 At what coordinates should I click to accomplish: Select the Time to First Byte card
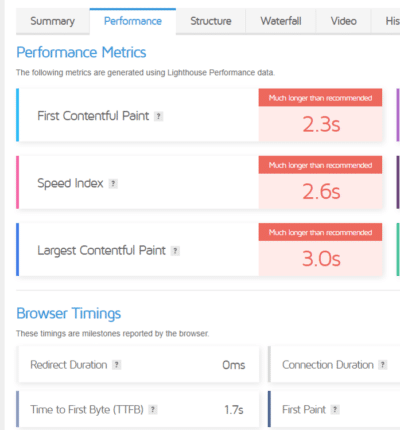coord(138,409)
